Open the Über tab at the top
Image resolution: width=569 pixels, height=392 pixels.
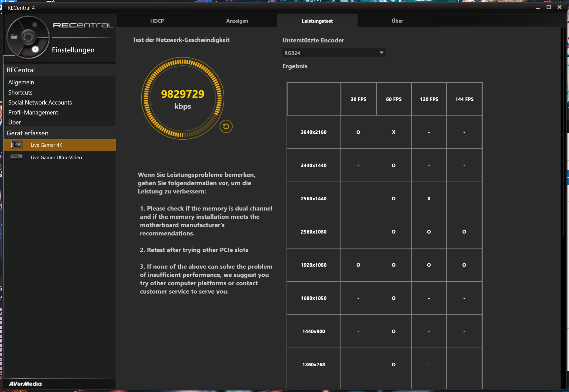click(x=397, y=21)
